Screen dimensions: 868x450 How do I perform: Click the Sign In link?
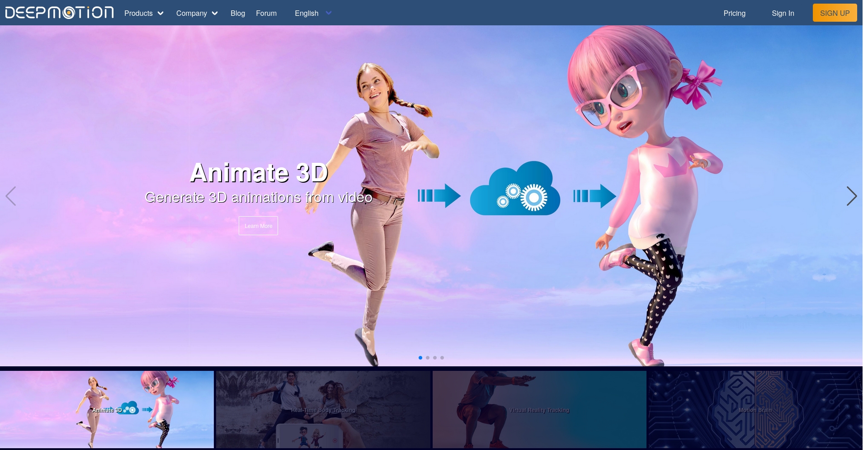pyautogui.click(x=783, y=14)
